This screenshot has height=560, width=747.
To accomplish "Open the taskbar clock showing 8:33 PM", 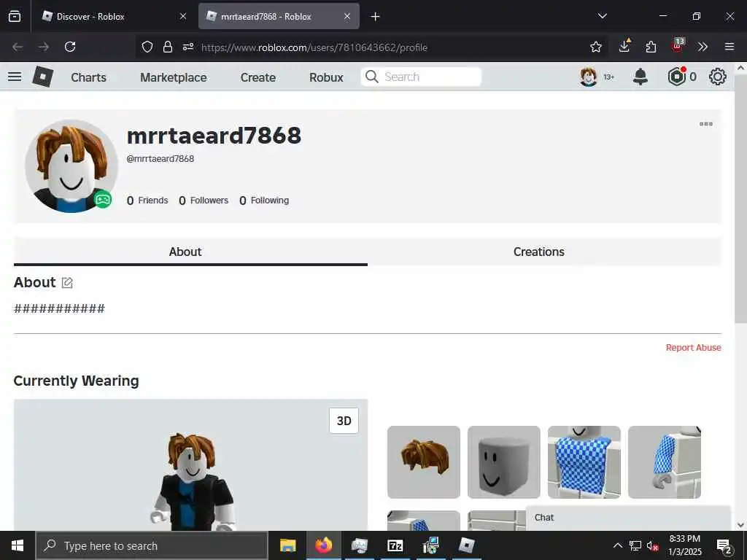I will tap(685, 545).
